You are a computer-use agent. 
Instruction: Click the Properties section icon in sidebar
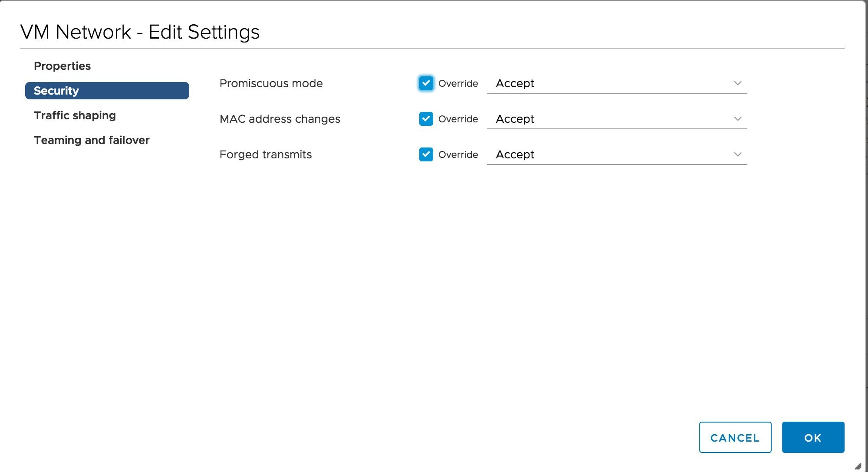[62, 66]
